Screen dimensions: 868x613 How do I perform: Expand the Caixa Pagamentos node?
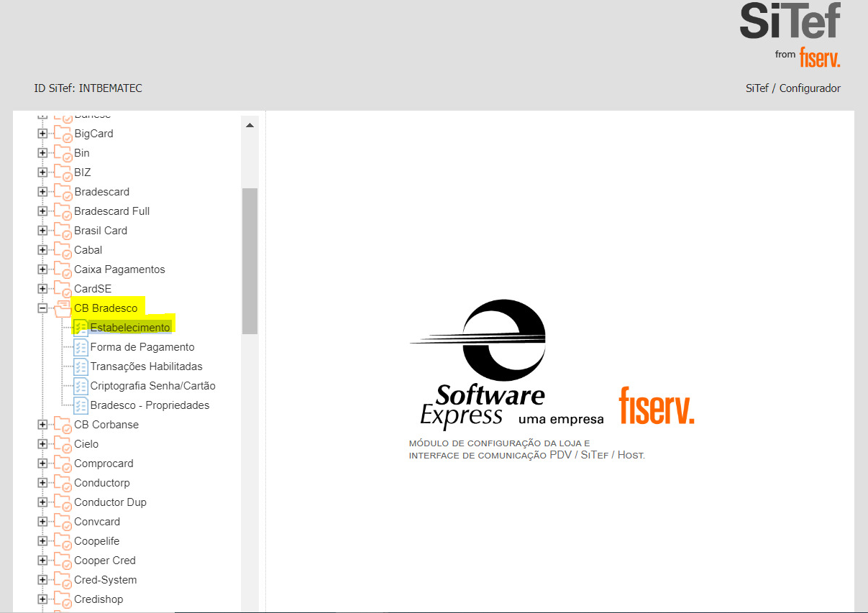coord(42,269)
